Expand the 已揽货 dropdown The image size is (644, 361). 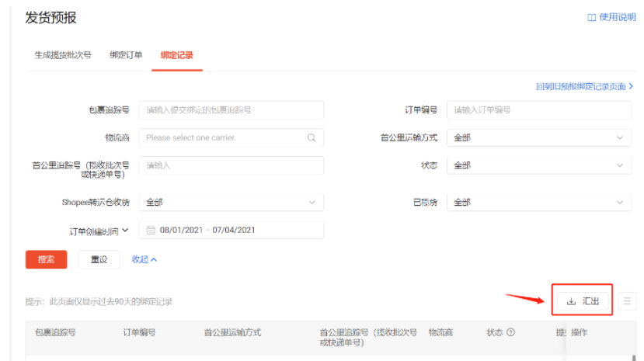(x=539, y=203)
